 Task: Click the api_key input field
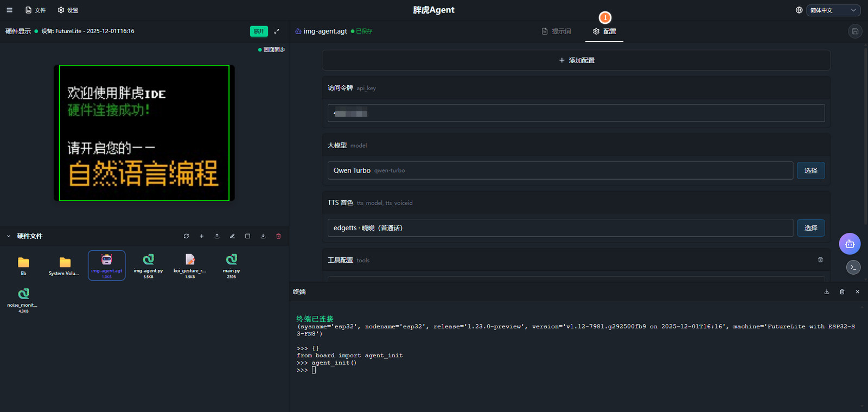coord(576,113)
